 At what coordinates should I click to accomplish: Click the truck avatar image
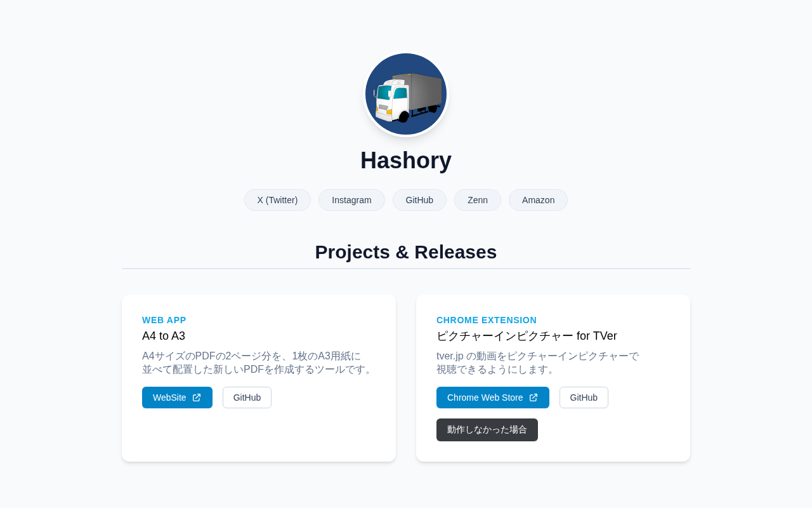coord(406,94)
